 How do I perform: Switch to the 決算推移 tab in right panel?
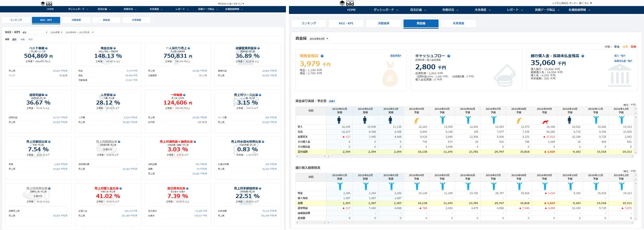[x=383, y=23]
